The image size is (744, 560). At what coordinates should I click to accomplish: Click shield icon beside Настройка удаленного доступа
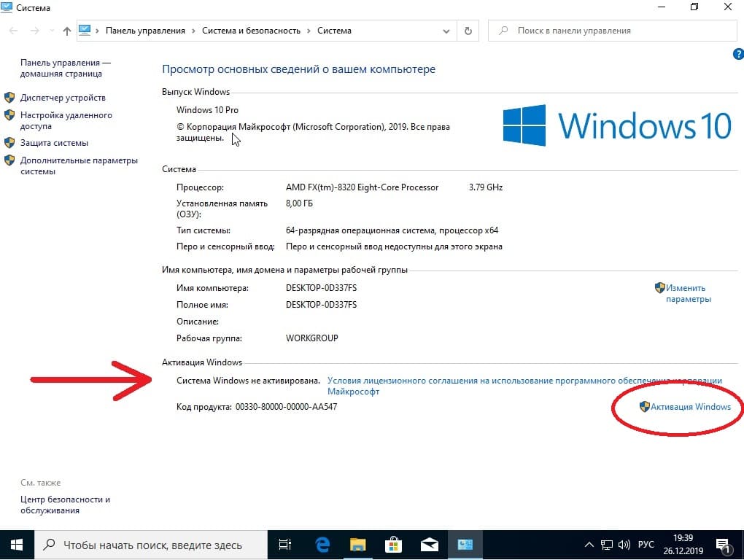[x=9, y=114]
